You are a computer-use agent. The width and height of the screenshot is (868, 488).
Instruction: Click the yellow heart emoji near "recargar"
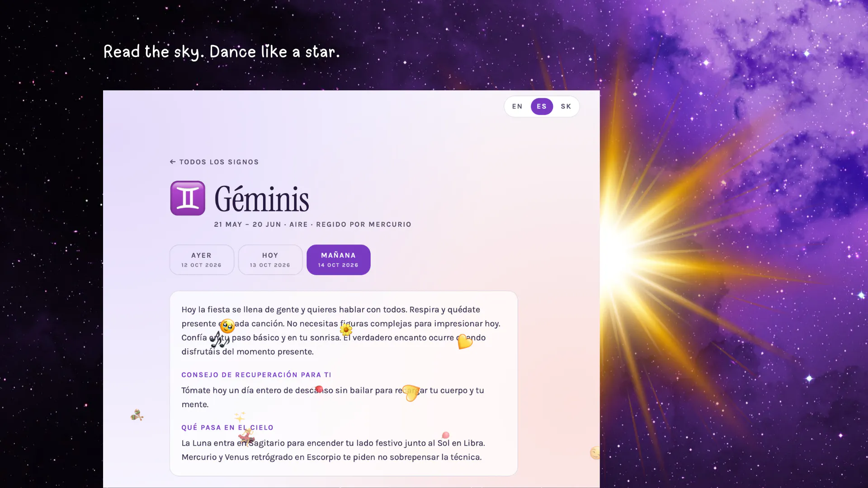(x=411, y=393)
